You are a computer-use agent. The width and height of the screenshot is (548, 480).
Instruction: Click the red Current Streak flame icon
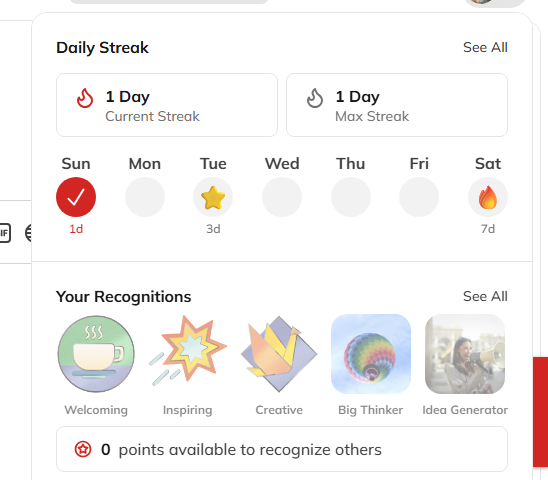click(85, 98)
